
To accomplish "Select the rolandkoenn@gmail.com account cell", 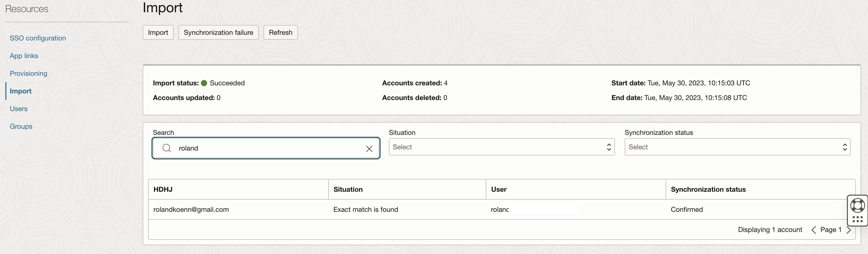I will (x=191, y=210).
